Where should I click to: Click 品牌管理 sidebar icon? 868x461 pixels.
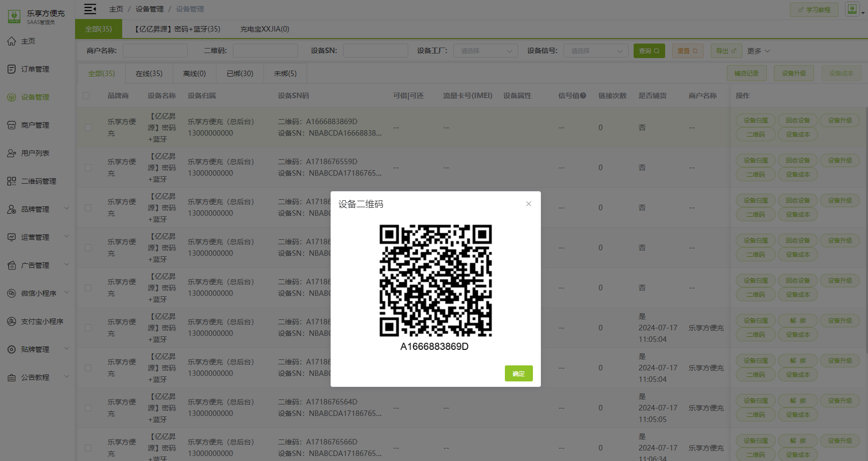point(12,209)
